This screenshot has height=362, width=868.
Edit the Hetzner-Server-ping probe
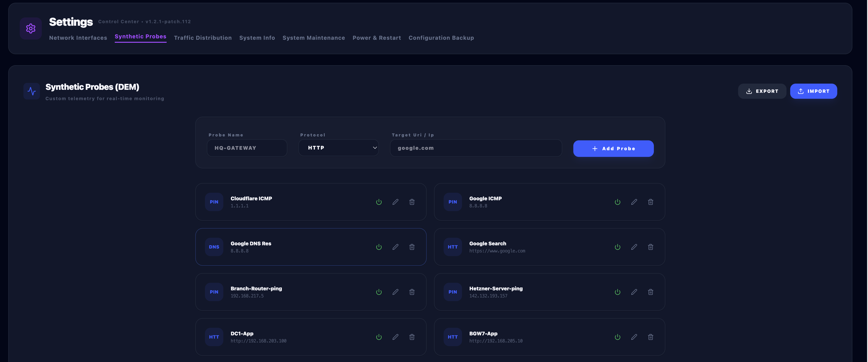point(634,292)
